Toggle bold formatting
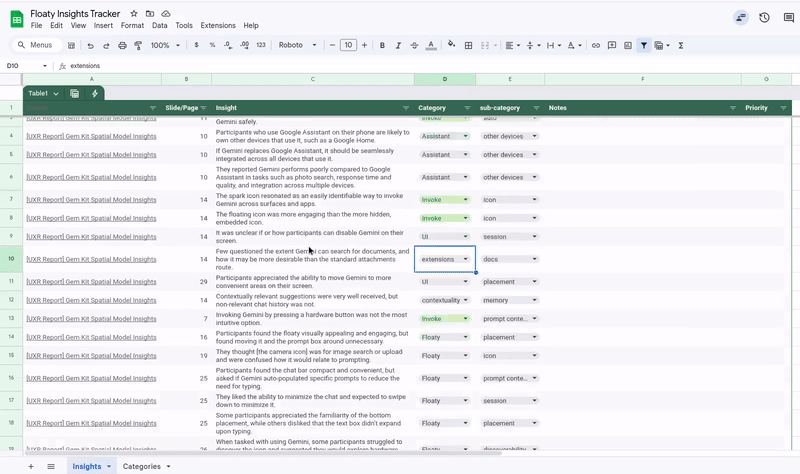The height and width of the screenshot is (474, 800). click(382, 45)
